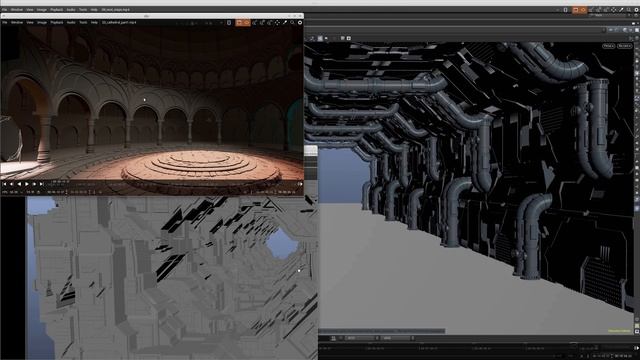The width and height of the screenshot is (640, 360).
Task: Open Window menu in cathedral video player
Action: [x=17, y=22]
